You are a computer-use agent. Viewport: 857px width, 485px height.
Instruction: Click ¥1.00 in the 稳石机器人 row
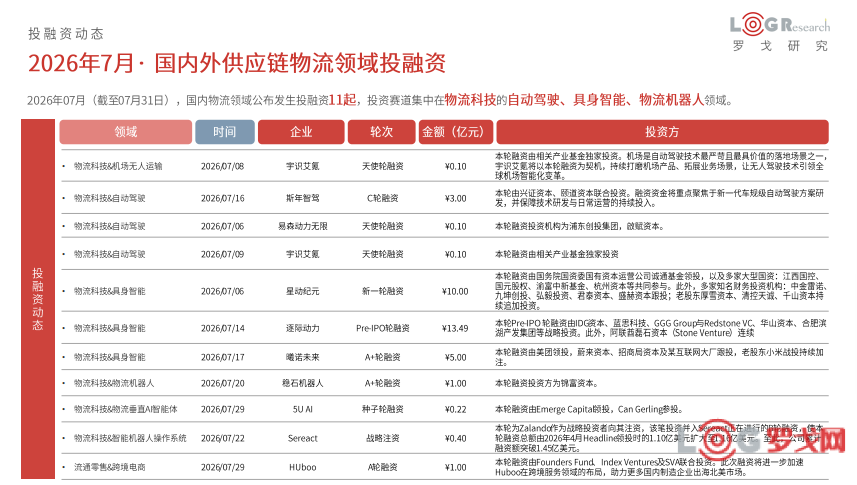tap(456, 383)
